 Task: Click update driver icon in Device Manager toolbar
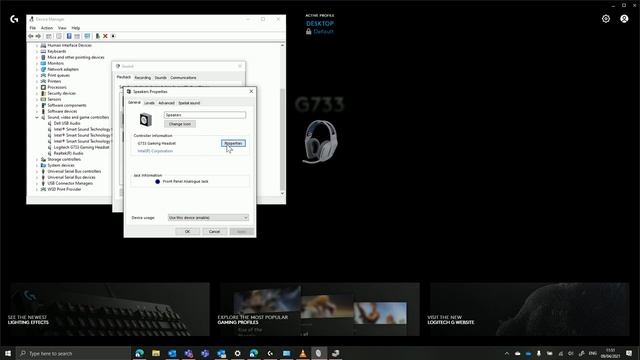[x=98, y=36]
